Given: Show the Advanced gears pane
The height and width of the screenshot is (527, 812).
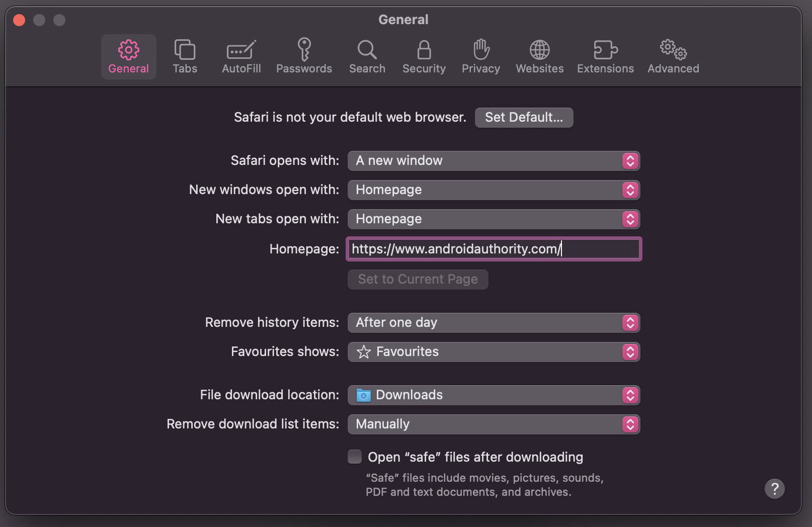Looking at the screenshot, I should tap(673, 56).
